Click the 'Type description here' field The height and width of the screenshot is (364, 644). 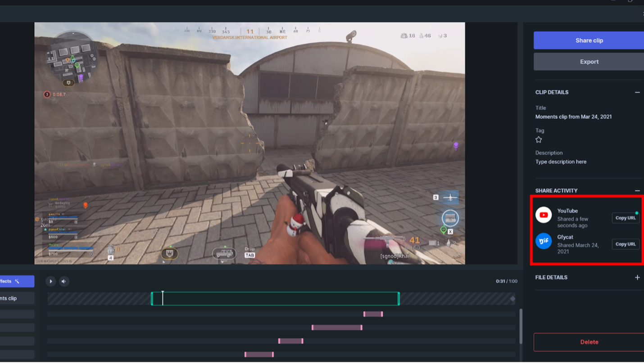click(x=561, y=162)
